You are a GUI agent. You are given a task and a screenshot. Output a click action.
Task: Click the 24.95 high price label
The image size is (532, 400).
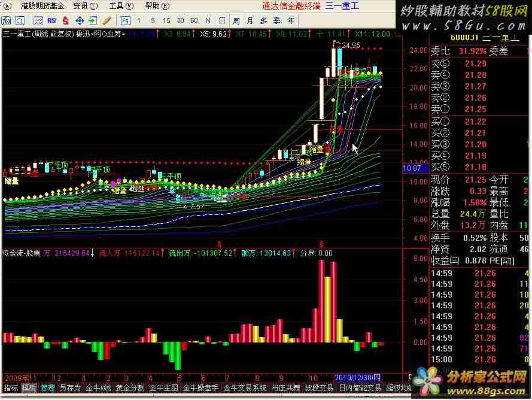coord(351,46)
